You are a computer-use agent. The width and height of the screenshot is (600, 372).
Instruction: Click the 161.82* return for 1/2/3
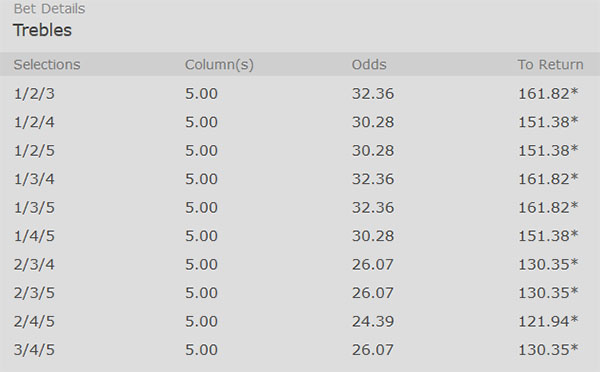click(548, 94)
